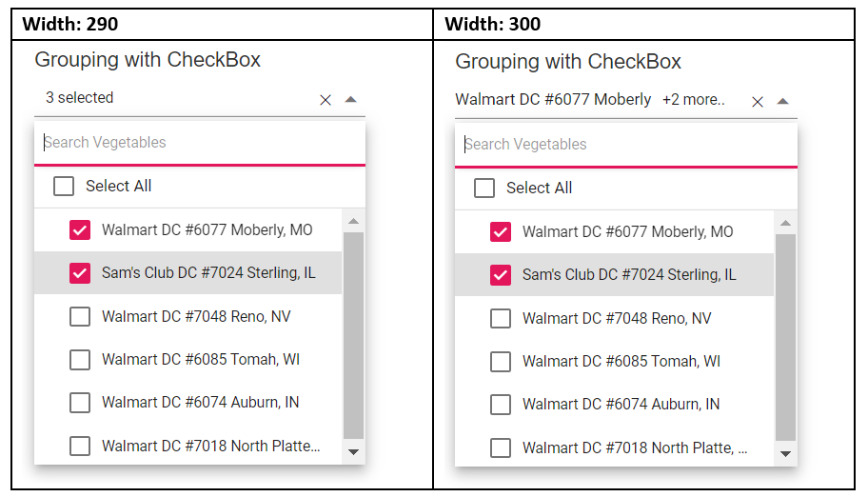This screenshot has width=868, height=497.
Task: Check Walmart DC #6074 Auburn in left list
Action: click(x=80, y=403)
